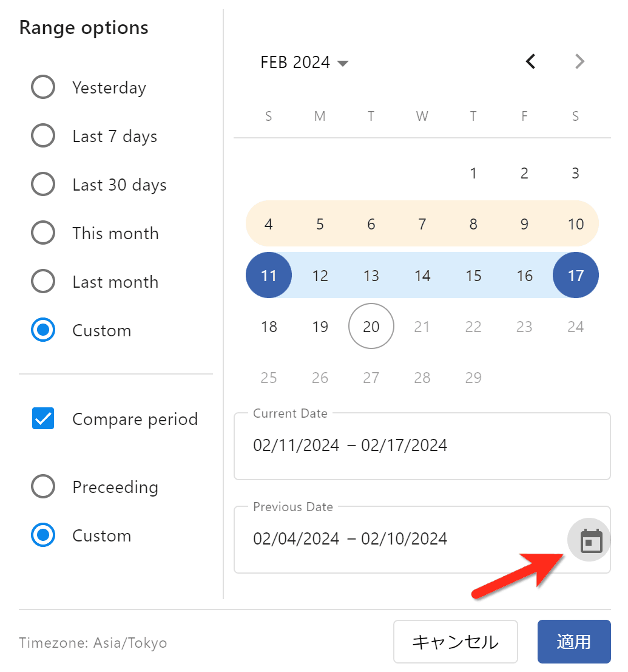The height and width of the screenshot is (672, 628).
Task: Select the Last 7 days option
Action: pyautogui.click(x=43, y=136)
